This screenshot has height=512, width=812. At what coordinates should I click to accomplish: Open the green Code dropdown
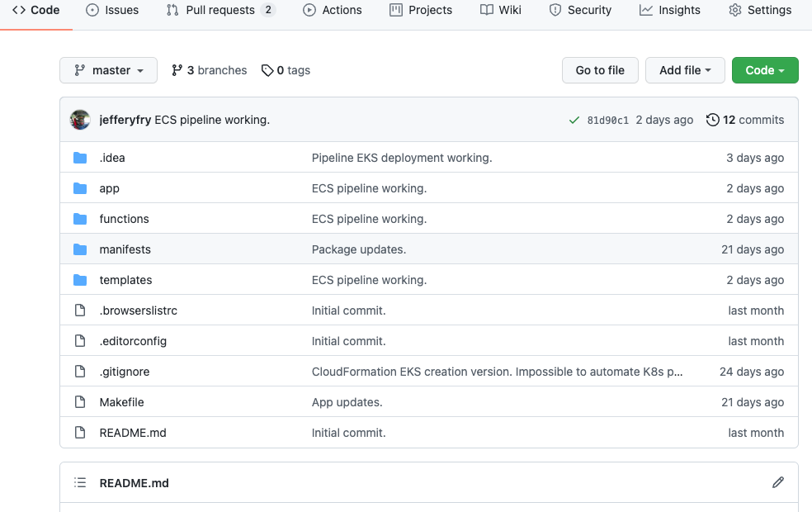[x=765, y=70]
